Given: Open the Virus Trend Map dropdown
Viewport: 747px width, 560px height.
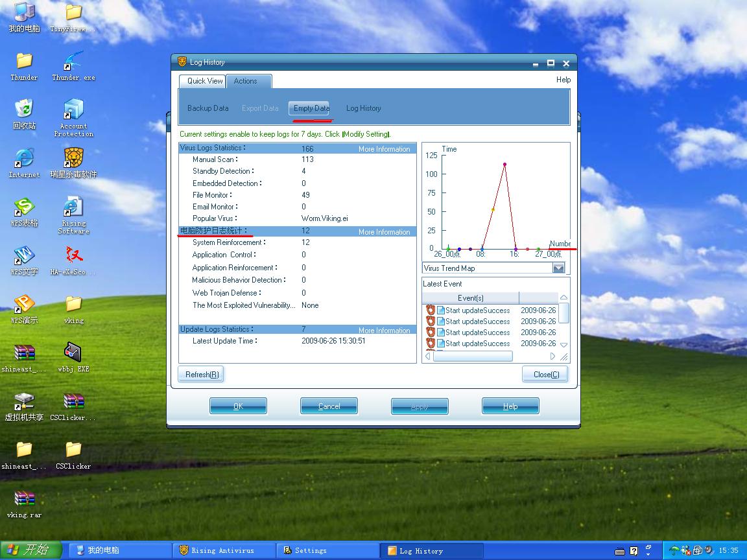Looking at the screenshot, I should (558, 268).
